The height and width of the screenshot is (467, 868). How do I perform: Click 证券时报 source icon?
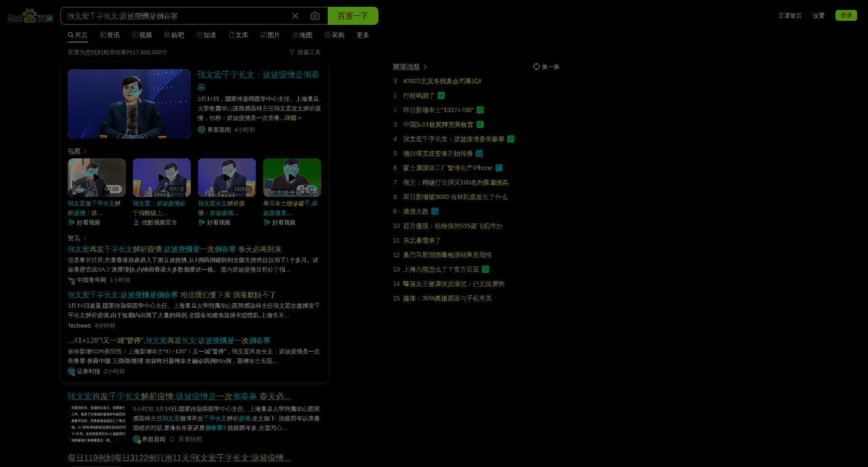point(71,372)
